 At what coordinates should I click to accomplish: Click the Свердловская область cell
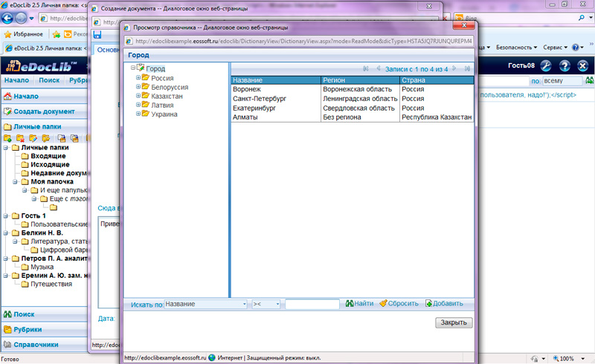click(360, 108)
